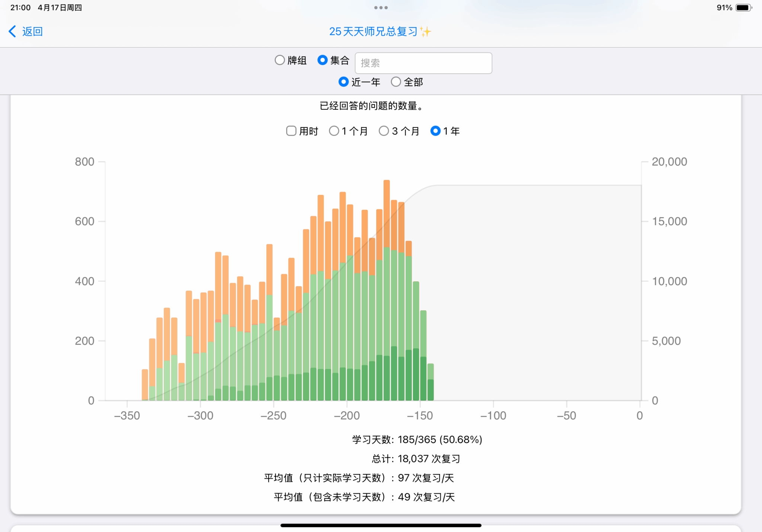Tap the home indicator bar at the bottom
Screen dimensions: 762x532
point(381,525)
